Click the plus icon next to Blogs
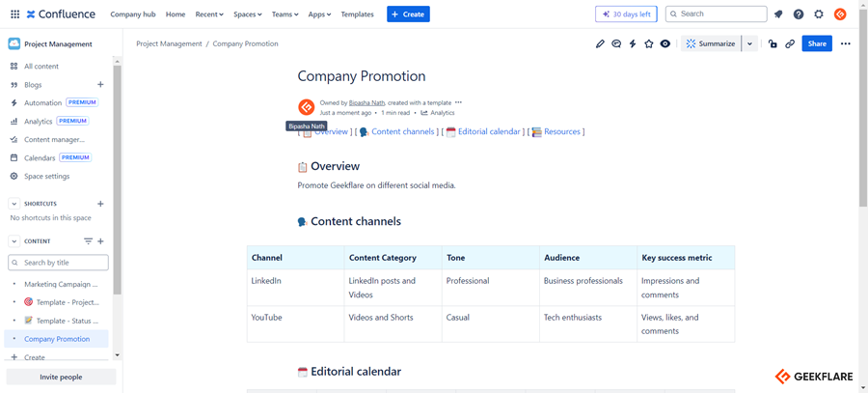 point(100,85)
